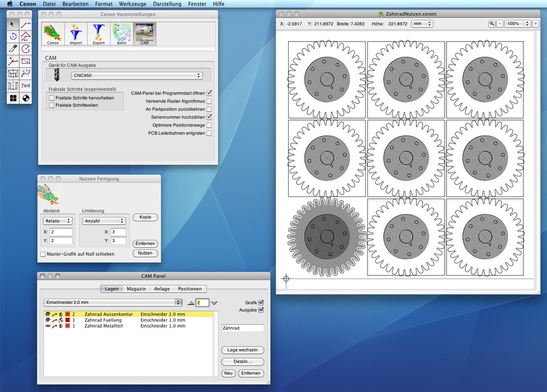Toggle Seriennummer hochzählen checkbox
547x392 pixels.
click(209, 117)
